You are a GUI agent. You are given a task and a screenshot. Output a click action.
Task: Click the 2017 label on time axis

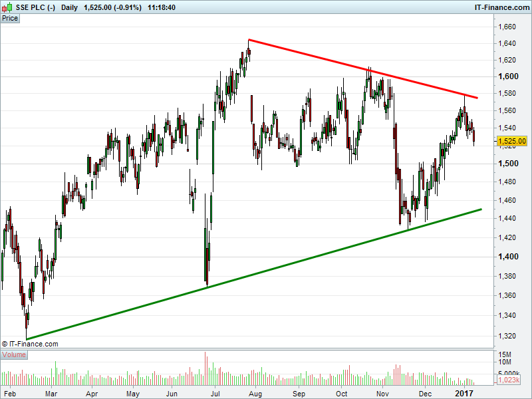click(464, 394)
